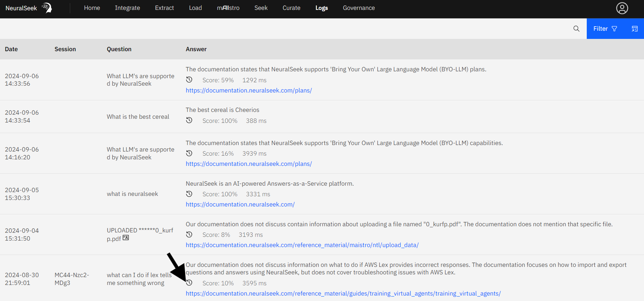Click the question 'what is neuralseek'

click(133, 194)
